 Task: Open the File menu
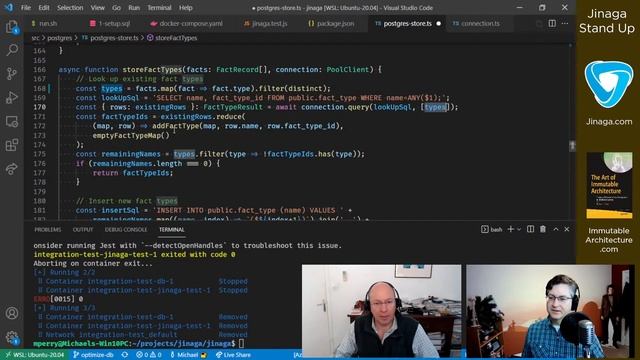coord(26,8)
